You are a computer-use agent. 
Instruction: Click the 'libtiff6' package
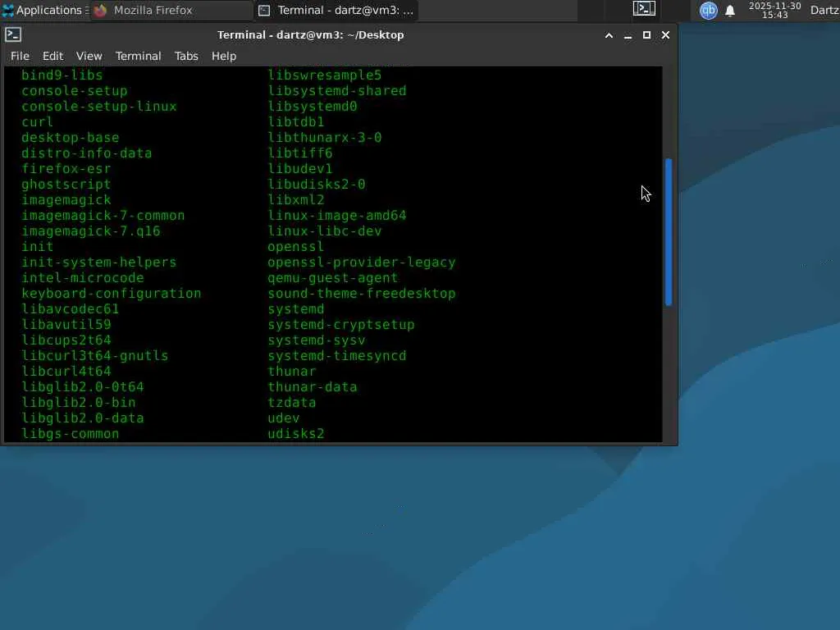300,153
